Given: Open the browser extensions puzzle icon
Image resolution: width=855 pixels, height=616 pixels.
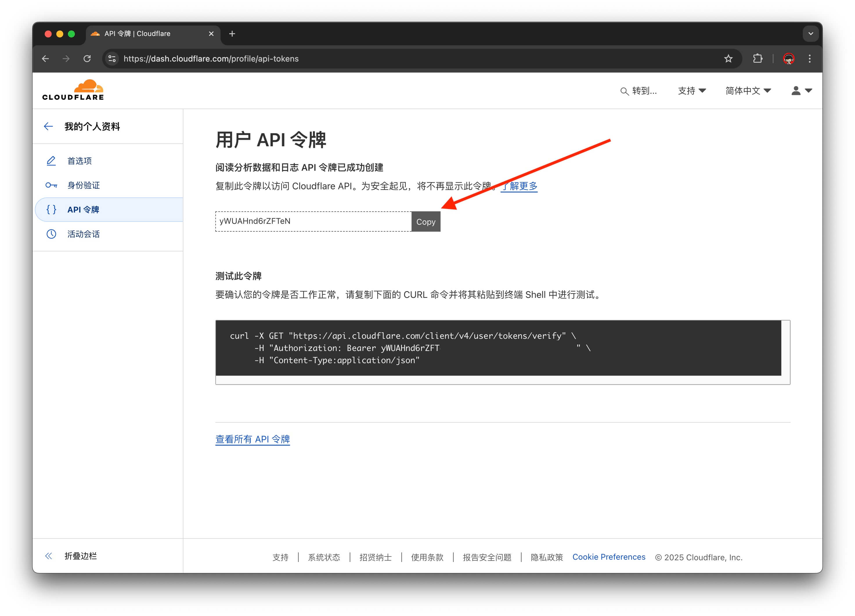Looking at the screenshot, I should (x=757, y=59).
